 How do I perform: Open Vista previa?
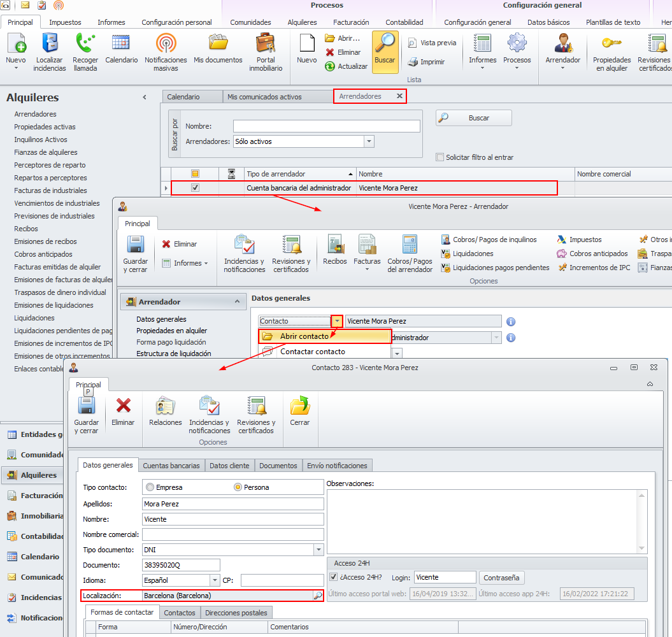pos(432,43)
